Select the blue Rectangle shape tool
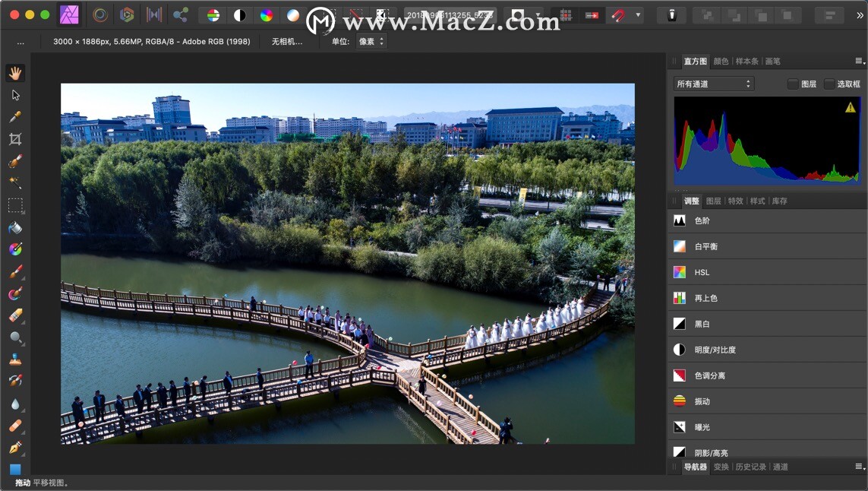Screen dimensions: 868x491 pos(15,470)
